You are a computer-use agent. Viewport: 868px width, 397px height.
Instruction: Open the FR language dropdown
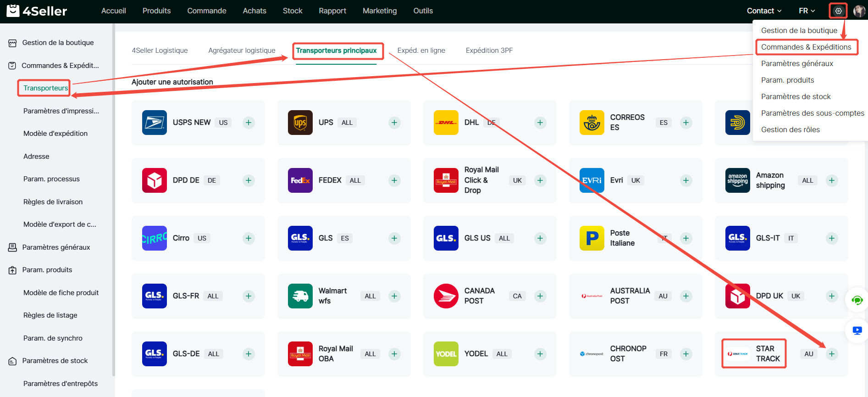click(x=807, y=11)
